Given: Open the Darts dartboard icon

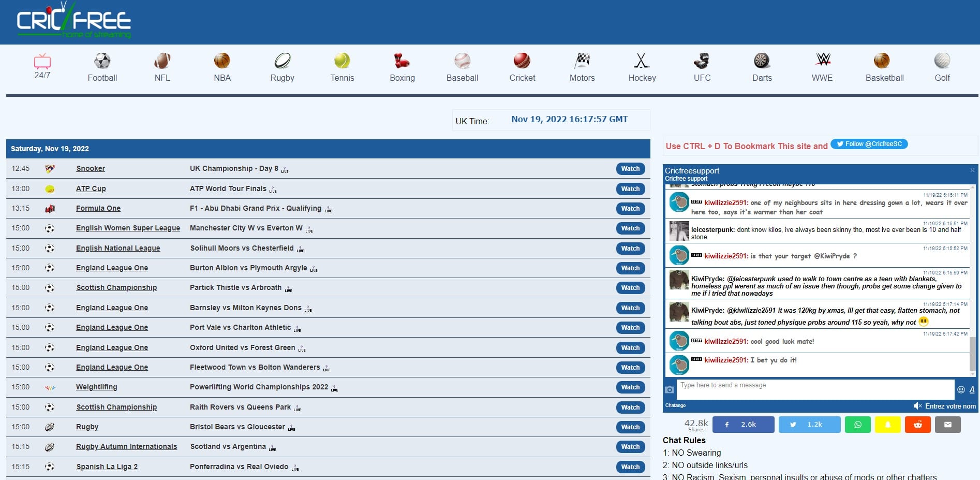Looking at the screenshot, I should pyautogui.click(x=762, y=61).
